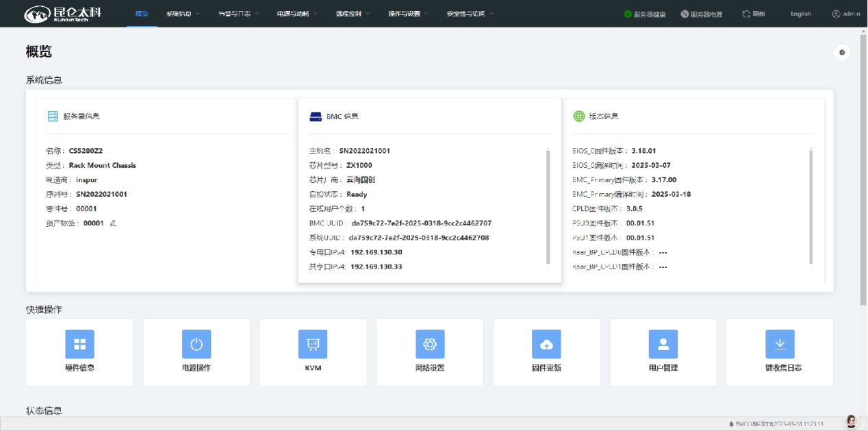Click the dedicated port IPv4 192.169.130.30
The width and height of the screenshot is (868, 431).
click(376, 252)
